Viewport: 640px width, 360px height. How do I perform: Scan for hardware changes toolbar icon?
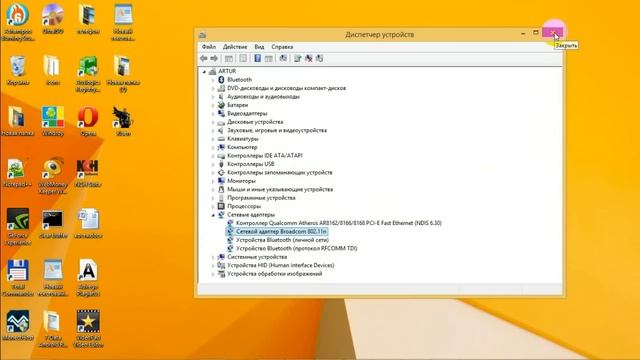pyautogui.click(x=283, y=58)
